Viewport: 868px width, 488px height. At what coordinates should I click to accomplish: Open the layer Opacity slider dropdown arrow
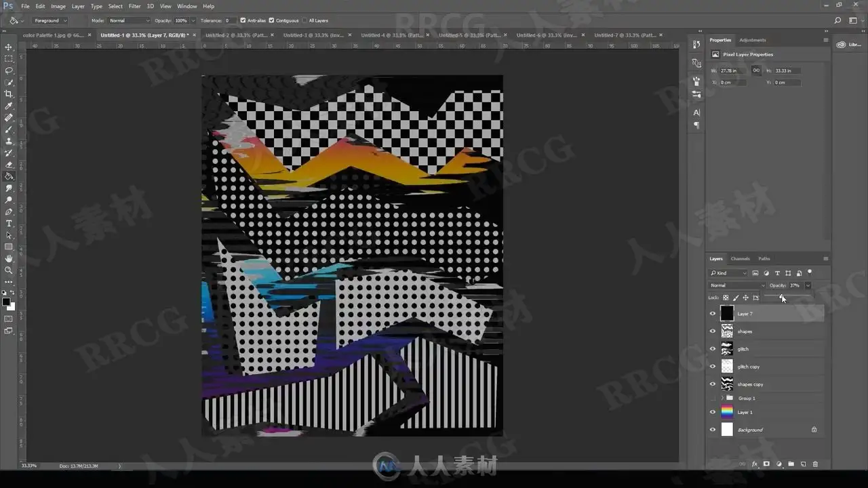(x=808, y=285)
